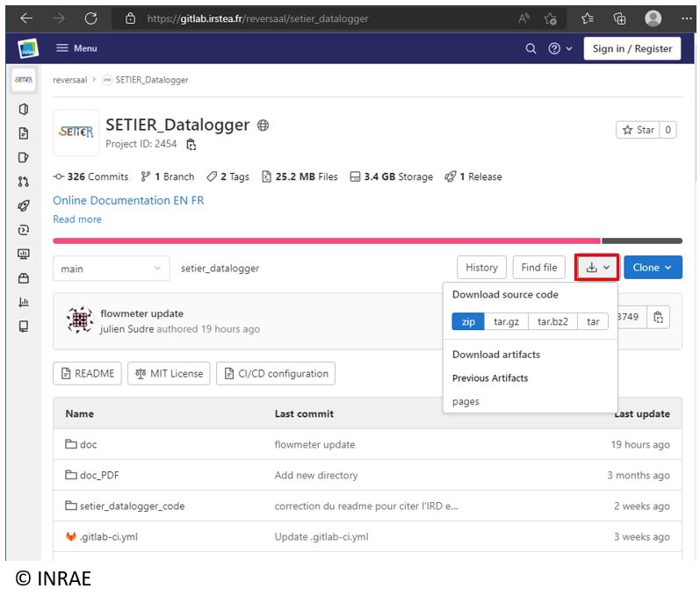This screenshot has width=700, height=596.
Task: Pick the tar.bz2 download format
Action: 552,322
